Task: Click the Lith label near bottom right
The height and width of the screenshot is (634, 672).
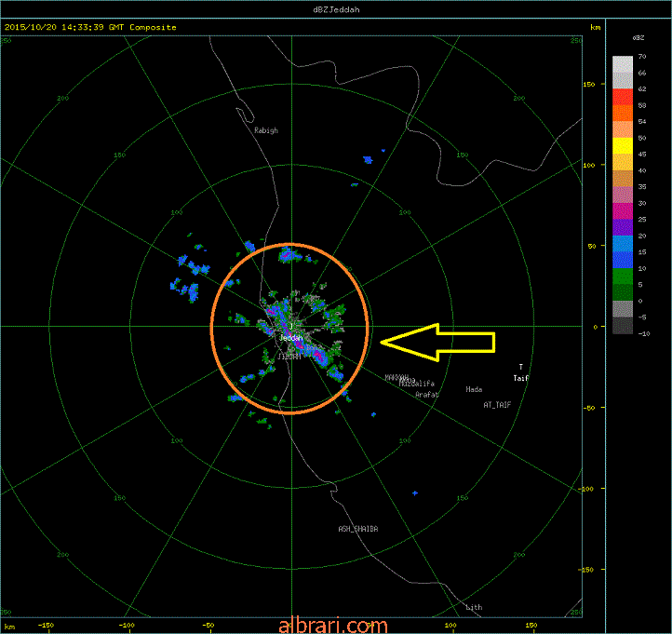Action: tap(474, 607)
